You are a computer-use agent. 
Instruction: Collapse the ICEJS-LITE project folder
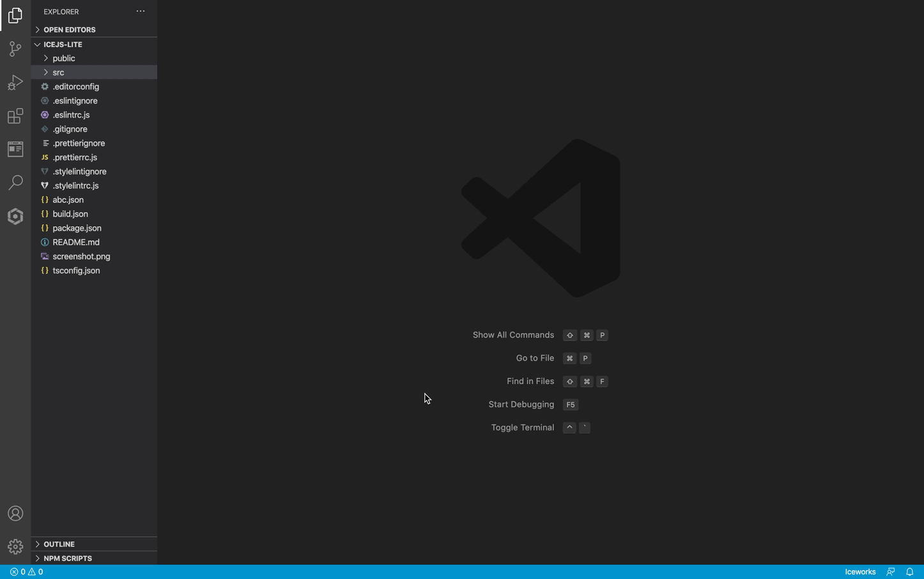94,45
